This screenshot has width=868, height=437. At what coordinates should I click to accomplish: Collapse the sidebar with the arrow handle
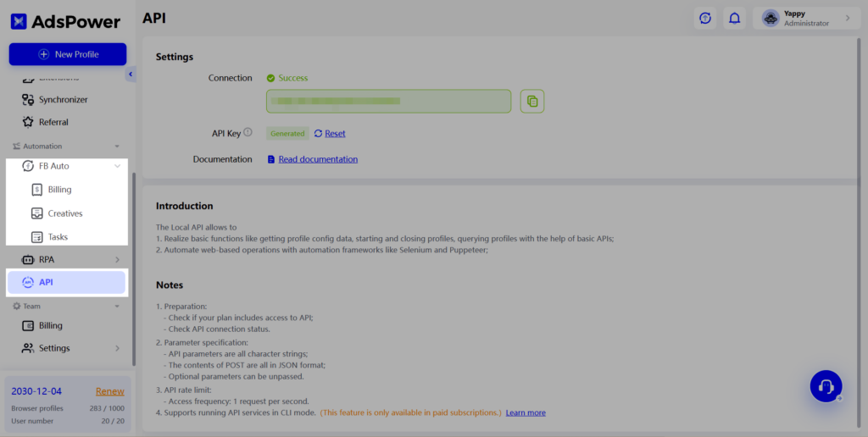pyautogui.click(x=131, y=75)
